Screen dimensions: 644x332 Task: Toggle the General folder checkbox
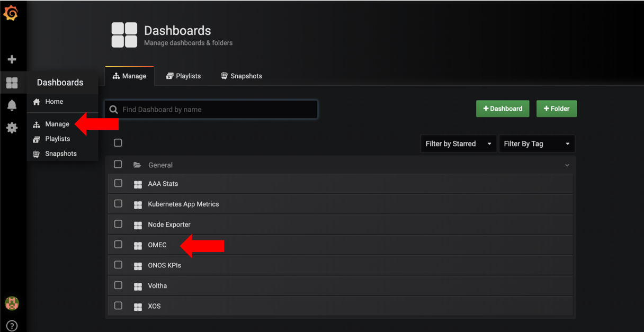point(118,164)
